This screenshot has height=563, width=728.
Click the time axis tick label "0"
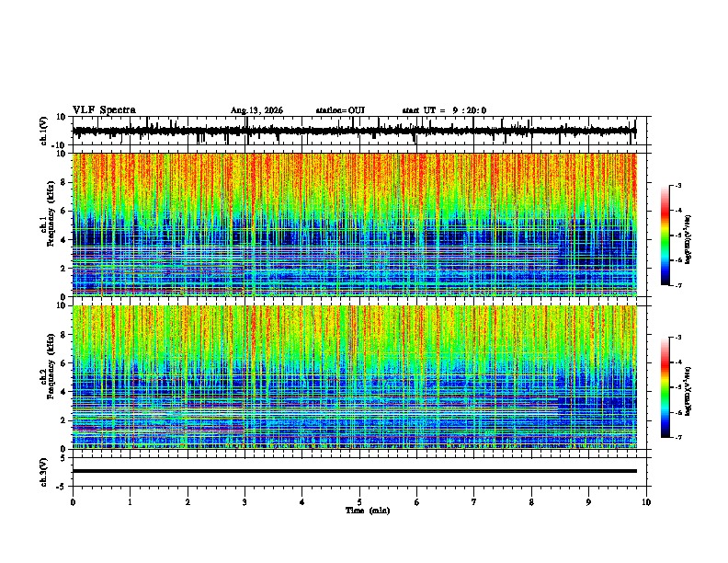(x=73, y=502)
